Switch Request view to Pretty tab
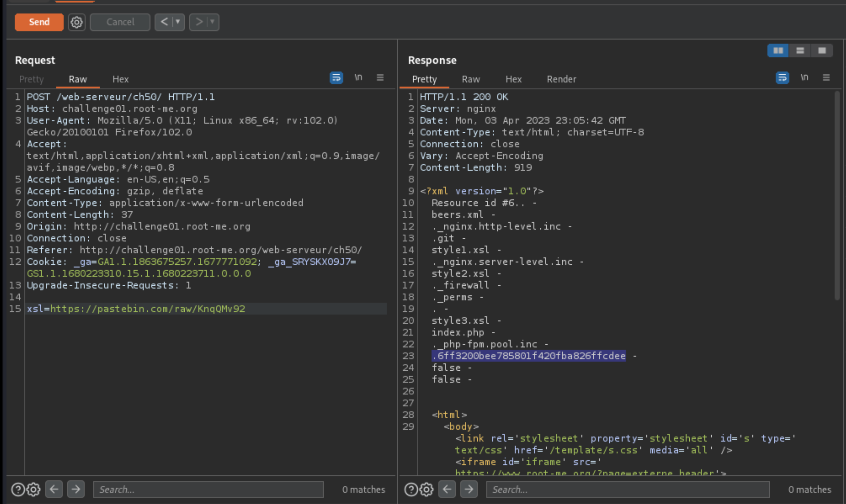 [x=31, y=79]
